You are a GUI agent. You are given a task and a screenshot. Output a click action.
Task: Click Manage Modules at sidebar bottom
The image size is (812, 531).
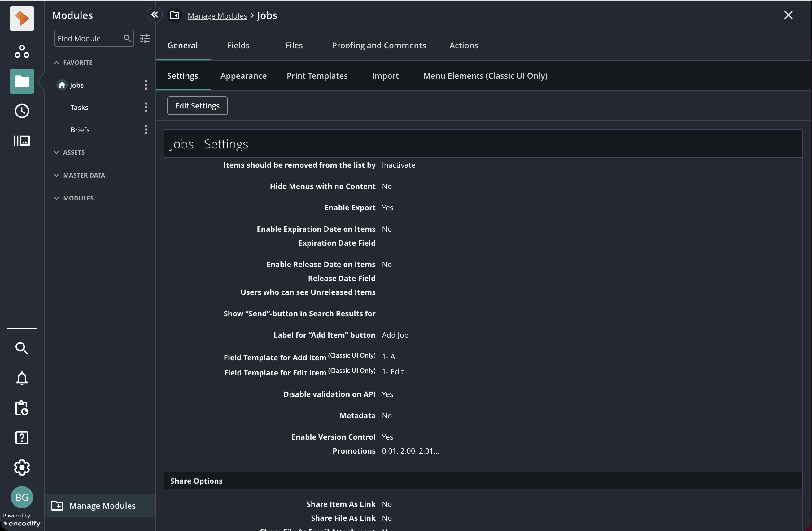click(100, 505)
